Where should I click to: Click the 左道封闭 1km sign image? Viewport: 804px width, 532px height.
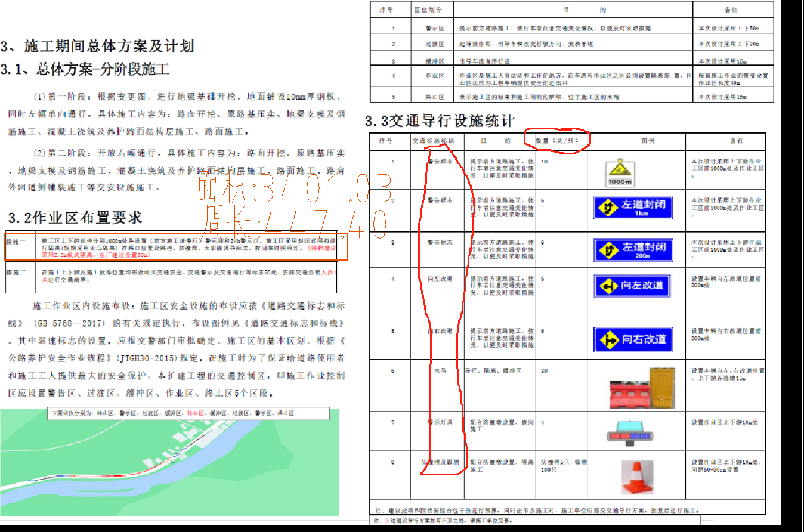633,207
